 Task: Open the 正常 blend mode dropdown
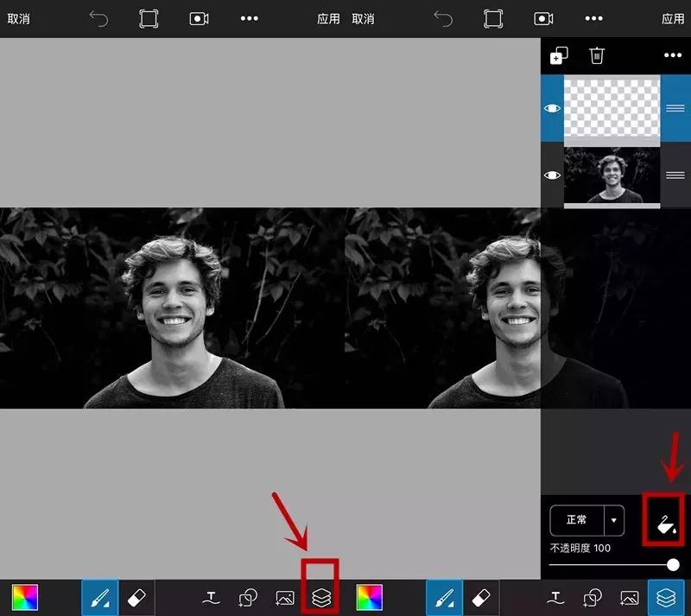(577, 520)
